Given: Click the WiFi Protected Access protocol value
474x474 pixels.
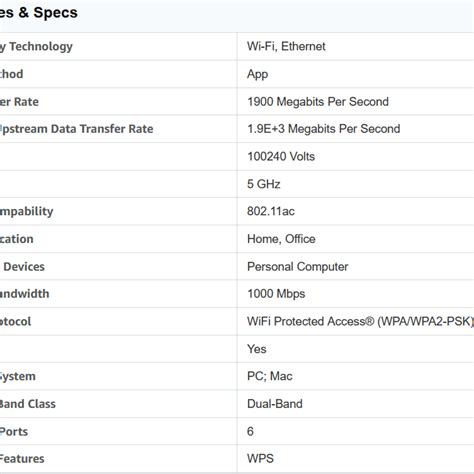Looking at the screenshot, I should click(x=360, y=321).
